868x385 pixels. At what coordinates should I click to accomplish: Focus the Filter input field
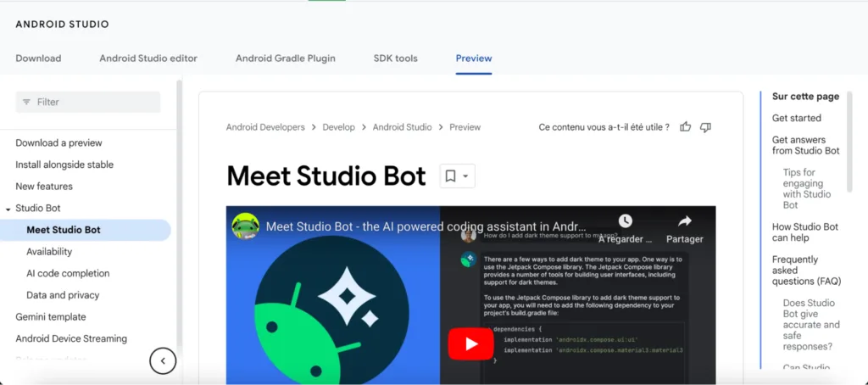[88, 102]
